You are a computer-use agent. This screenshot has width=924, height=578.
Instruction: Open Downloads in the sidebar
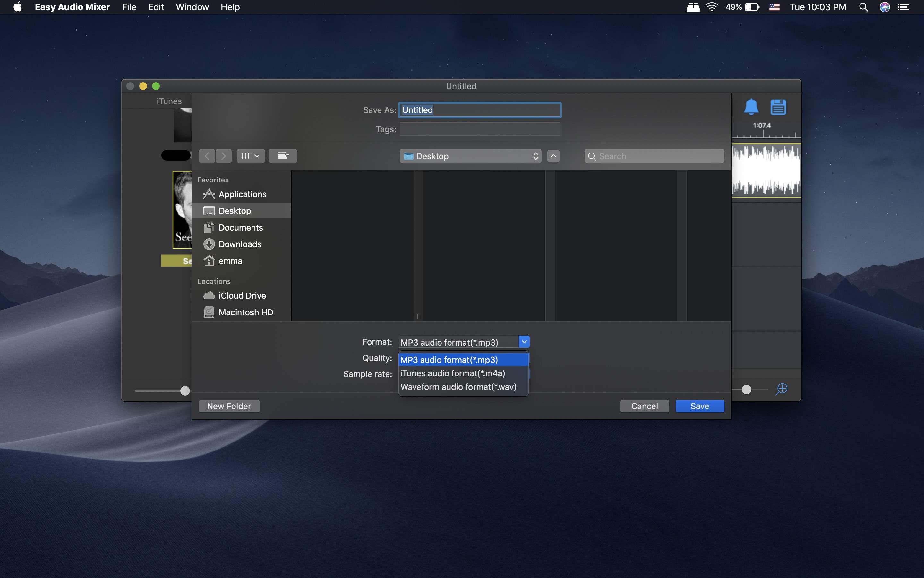pos(242,244)
